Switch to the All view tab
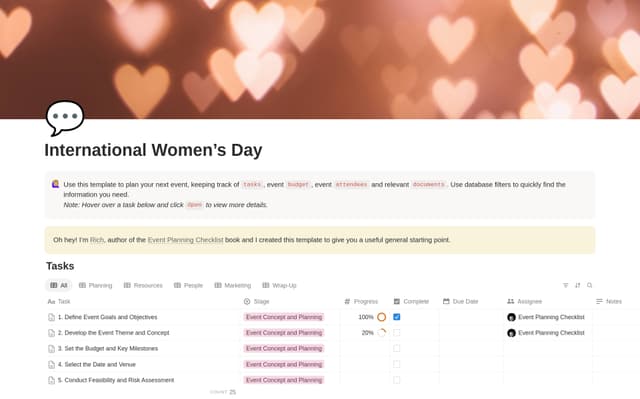 (x=59, y=286)
